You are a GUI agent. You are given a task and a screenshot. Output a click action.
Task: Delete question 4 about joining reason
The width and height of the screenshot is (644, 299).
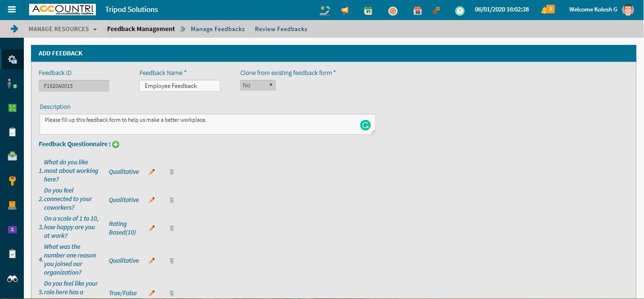172,260
